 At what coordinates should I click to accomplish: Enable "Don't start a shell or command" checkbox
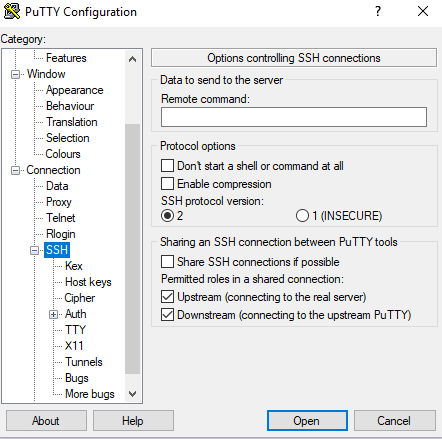pyautogui.click(x=167, y=165)
